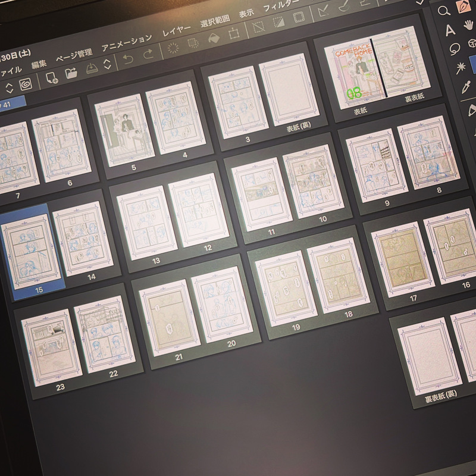Select the 裏表紙 back cover thumbnail

click(402, 62)
